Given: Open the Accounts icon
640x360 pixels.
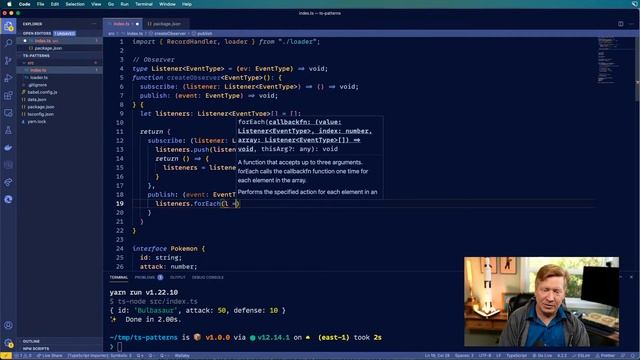Looking at the screenshot, I should (x=8, y=325).
